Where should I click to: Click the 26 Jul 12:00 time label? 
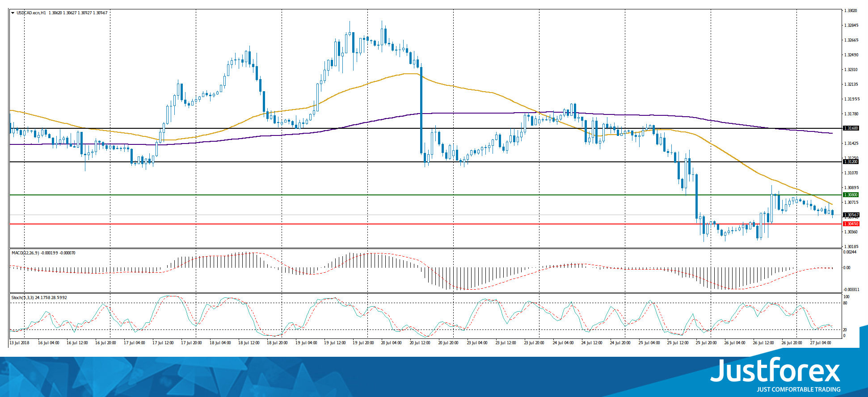tap(764, 343)
